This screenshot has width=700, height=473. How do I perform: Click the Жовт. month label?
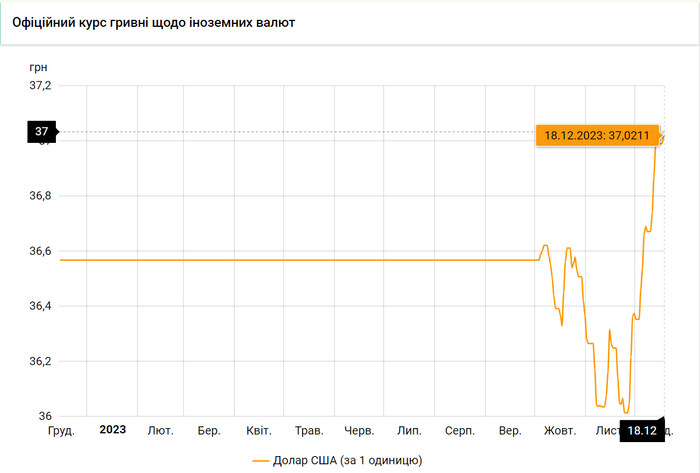tap(559, 431)
